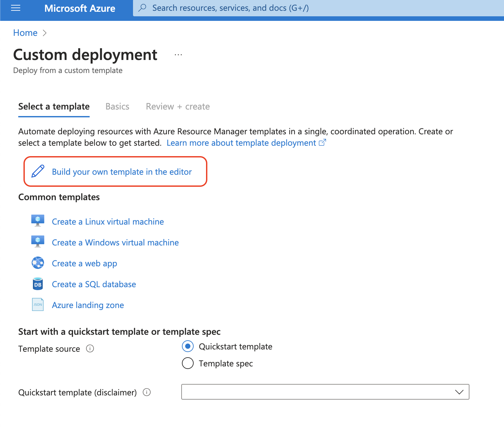Select the Template spec radio button
Screen dimensions: 504x427
(x=187, y=363)
